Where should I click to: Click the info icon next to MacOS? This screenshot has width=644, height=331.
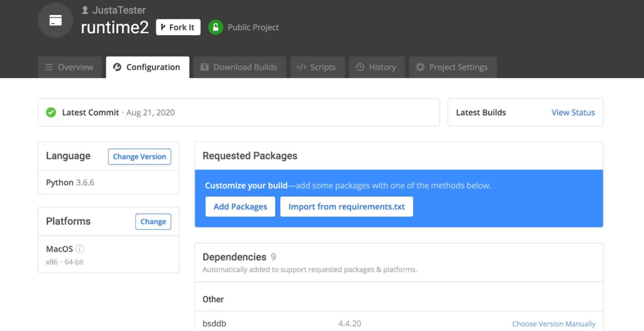[80, 249]
